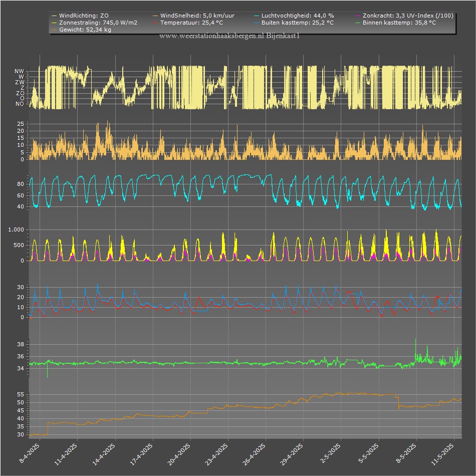Click the 2-5-2025 date label

[331, 453]
